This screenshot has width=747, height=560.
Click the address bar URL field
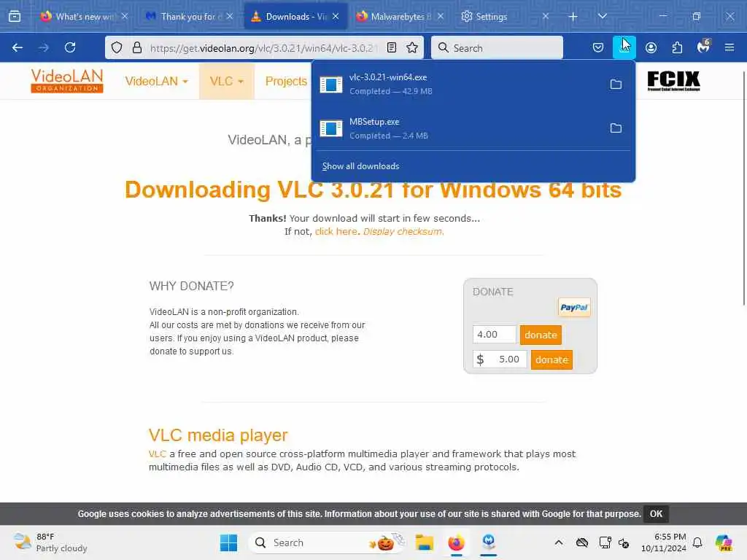[x=263, y=48]
